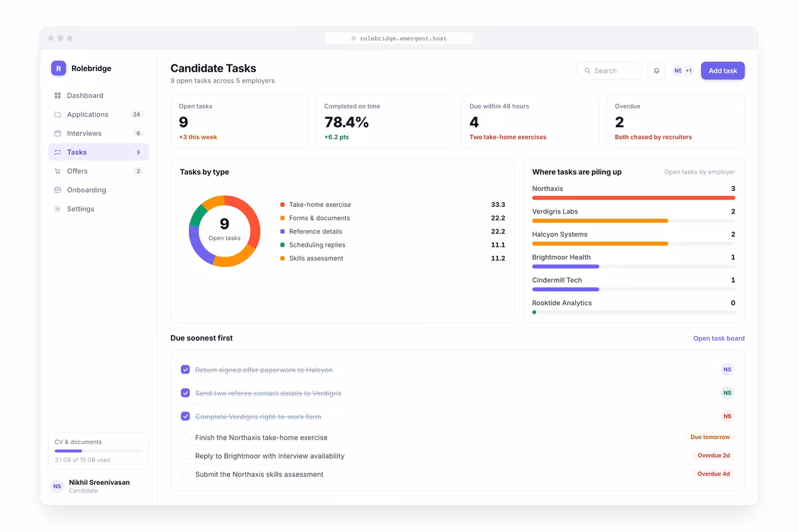Click the Brightmoor Health purple bar

pos(566,267)
